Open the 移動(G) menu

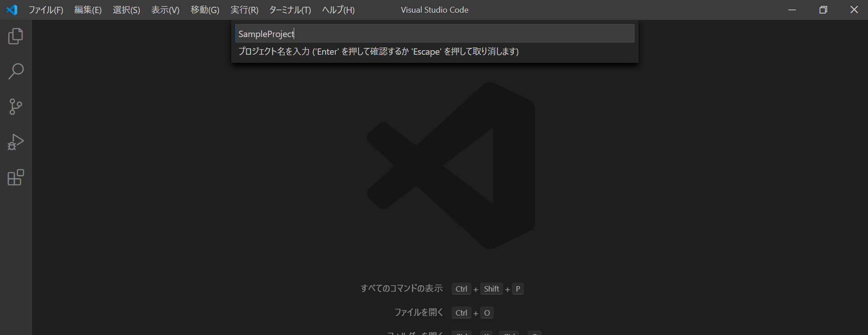(x=205, y=10)
